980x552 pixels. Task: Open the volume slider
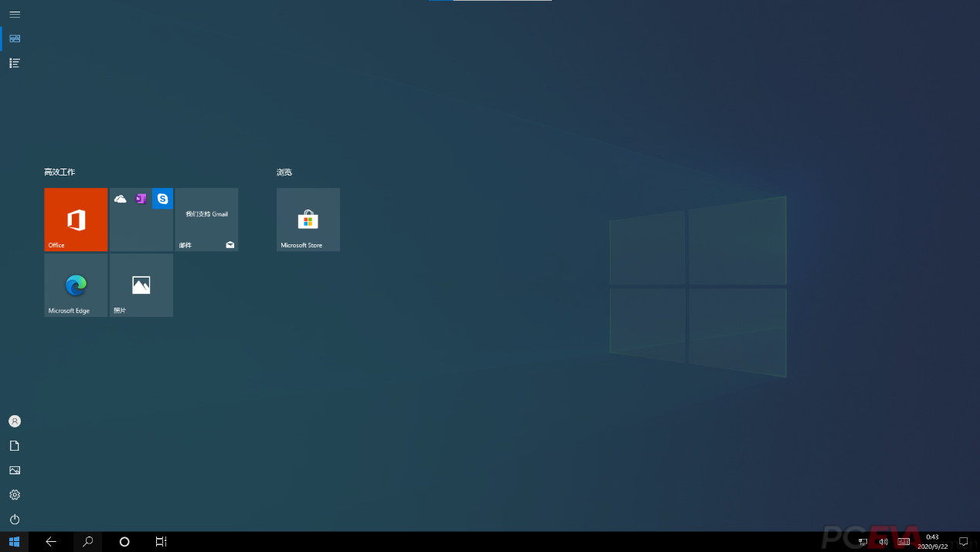point(882,541)
